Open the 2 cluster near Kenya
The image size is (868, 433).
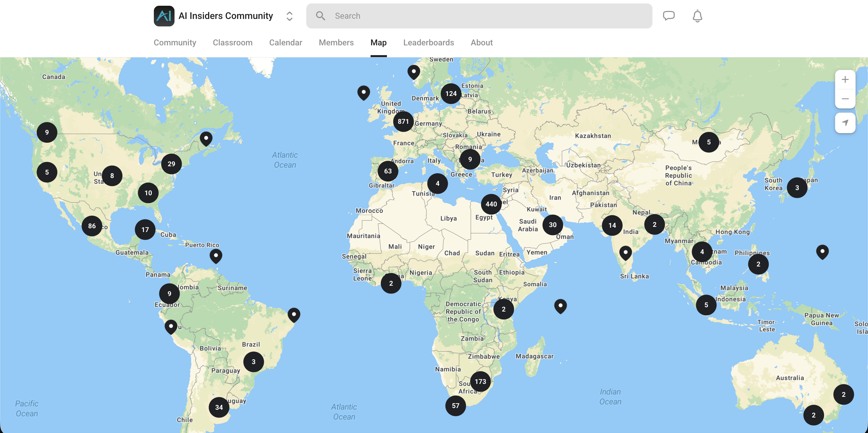(503, 309)
